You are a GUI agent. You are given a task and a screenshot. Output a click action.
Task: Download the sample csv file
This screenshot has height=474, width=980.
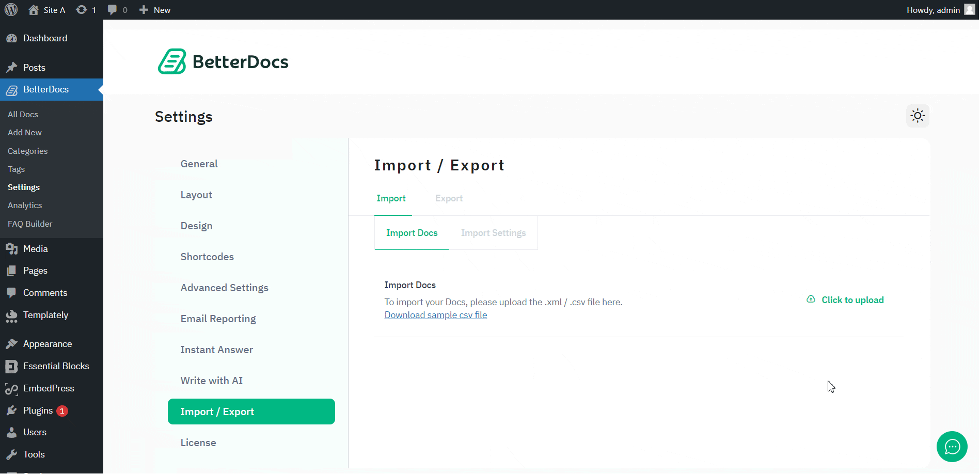[435, 314]
